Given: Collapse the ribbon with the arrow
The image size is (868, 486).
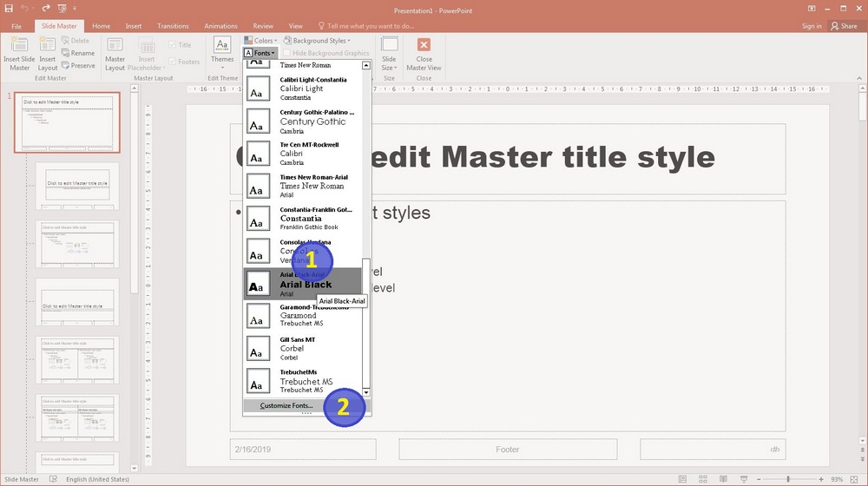Looking at the screenshot, I should click(859, 78).
